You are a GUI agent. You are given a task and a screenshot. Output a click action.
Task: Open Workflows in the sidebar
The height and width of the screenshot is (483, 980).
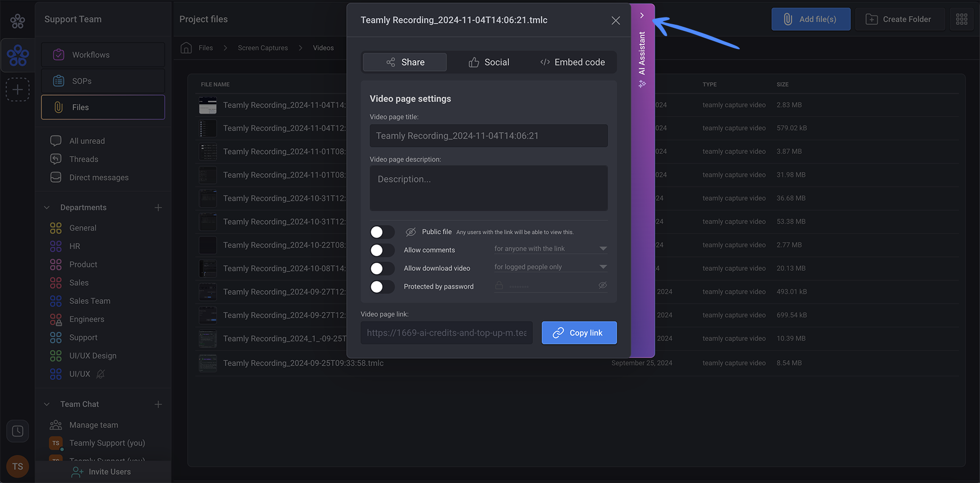tap(103, 55)
